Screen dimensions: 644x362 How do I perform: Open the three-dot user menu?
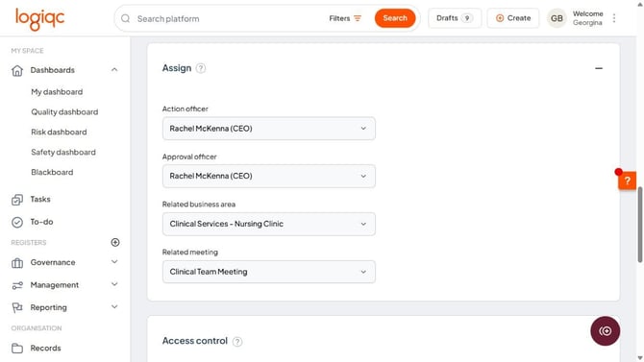tap(614, 18)
